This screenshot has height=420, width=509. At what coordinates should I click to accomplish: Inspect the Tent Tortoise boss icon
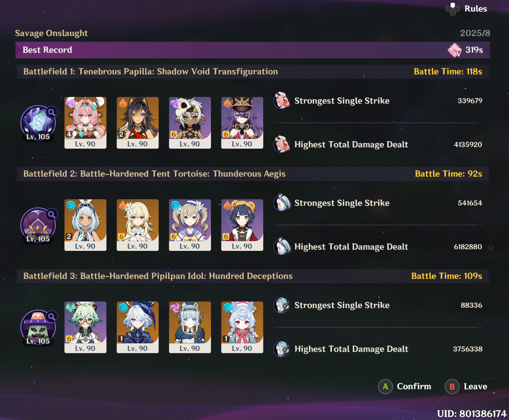pyautogui.click(x=38, y=225)
